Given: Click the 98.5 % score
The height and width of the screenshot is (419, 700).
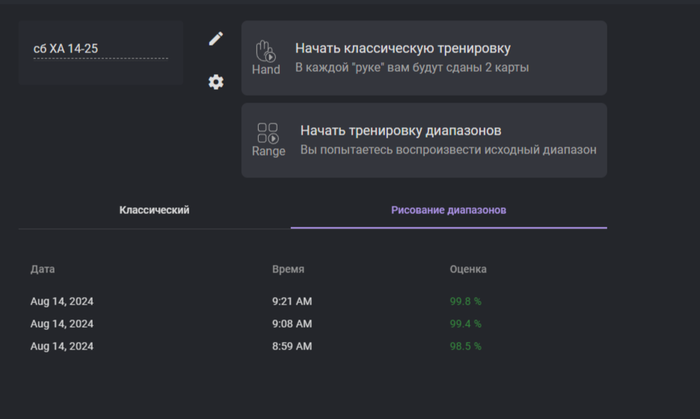Looking at the screenshot, I should 466,346.
